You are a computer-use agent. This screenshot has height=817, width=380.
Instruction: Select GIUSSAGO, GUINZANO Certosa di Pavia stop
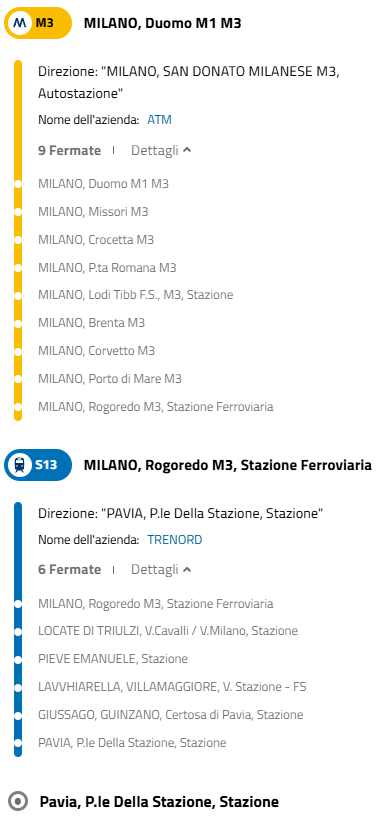(170, 715)
